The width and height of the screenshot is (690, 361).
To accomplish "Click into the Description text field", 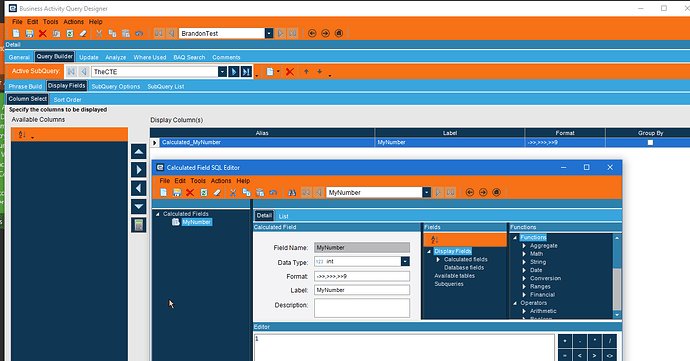I will pos(362,308).
